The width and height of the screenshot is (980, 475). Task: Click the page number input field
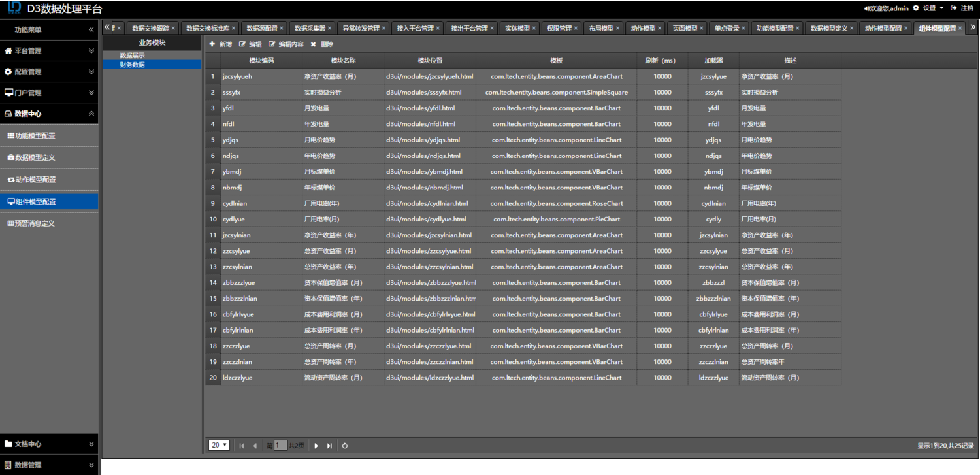point(280,446)
